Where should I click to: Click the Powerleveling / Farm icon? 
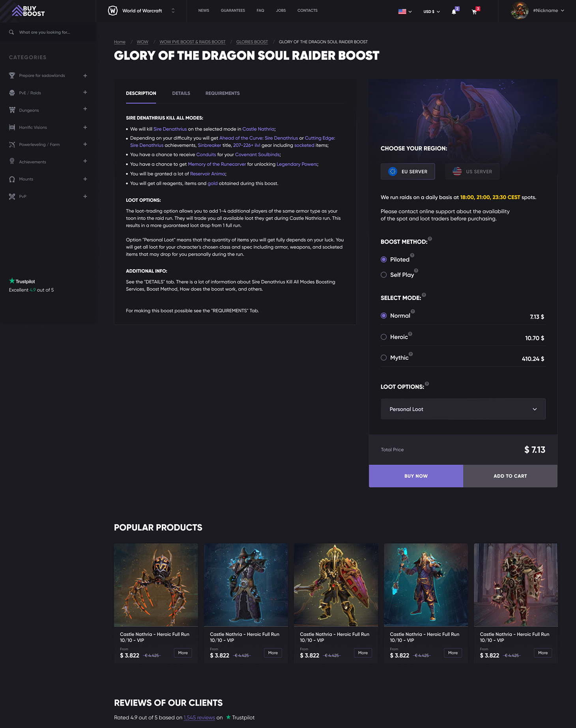(x=12, y=144)
